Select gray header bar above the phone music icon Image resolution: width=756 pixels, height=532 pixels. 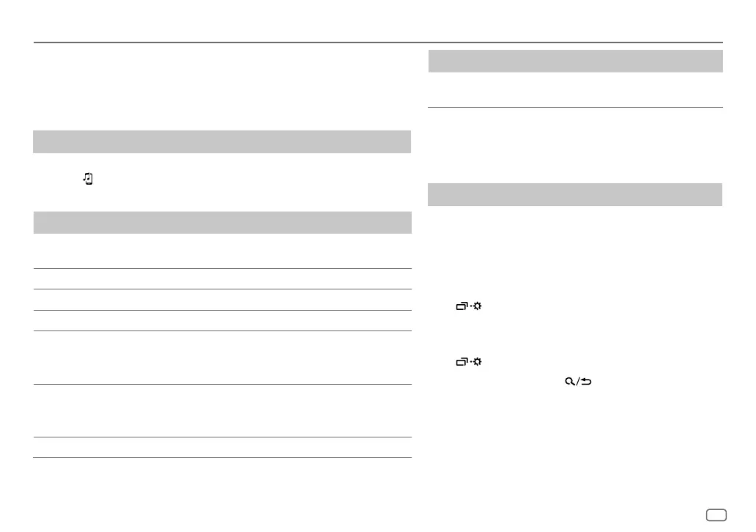222,142
